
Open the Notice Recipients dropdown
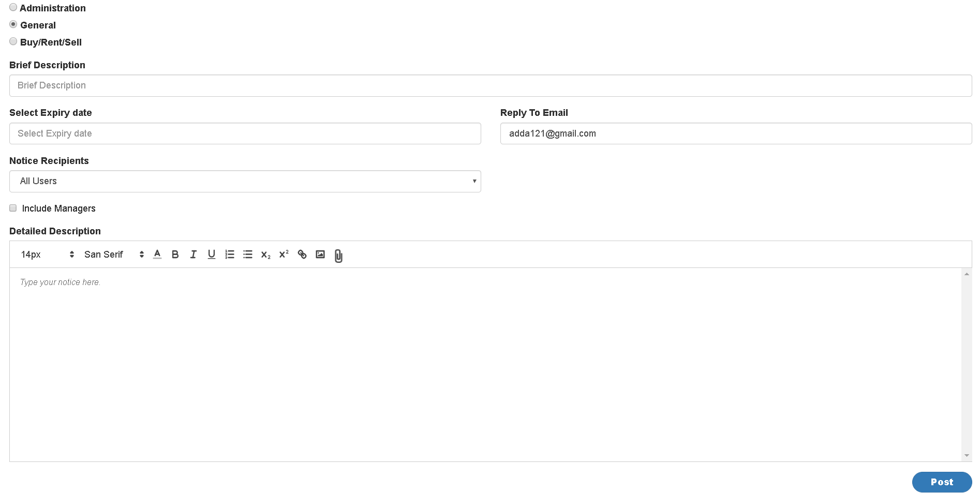coord(245,182)
